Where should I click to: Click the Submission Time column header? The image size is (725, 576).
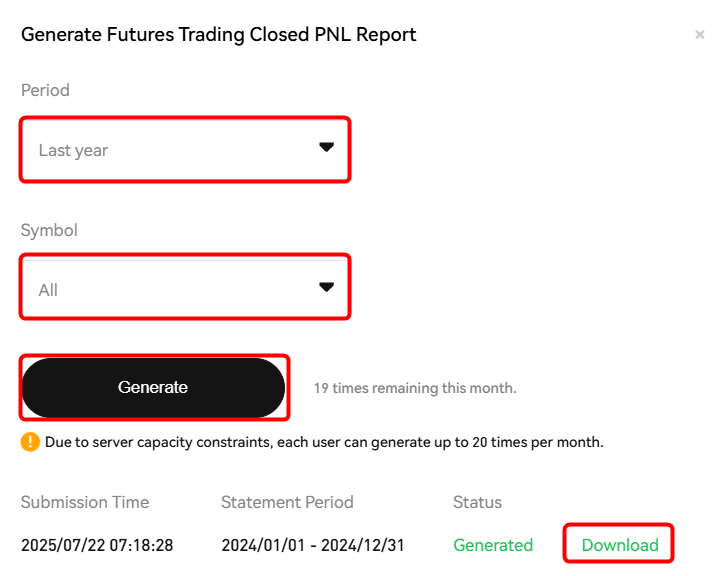(85, 502)
